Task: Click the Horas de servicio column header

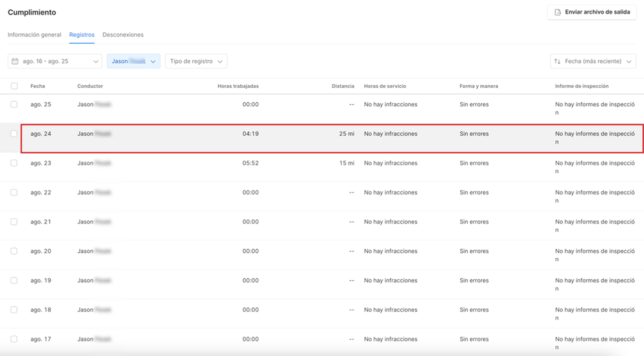Action: click(x=385, y=86)
